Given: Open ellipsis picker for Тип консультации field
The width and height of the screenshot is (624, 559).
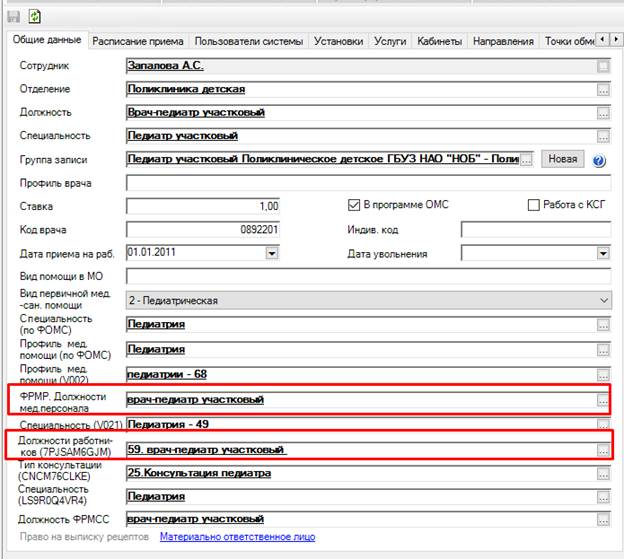Looking at the screenshot, I should tap(603, 474).
